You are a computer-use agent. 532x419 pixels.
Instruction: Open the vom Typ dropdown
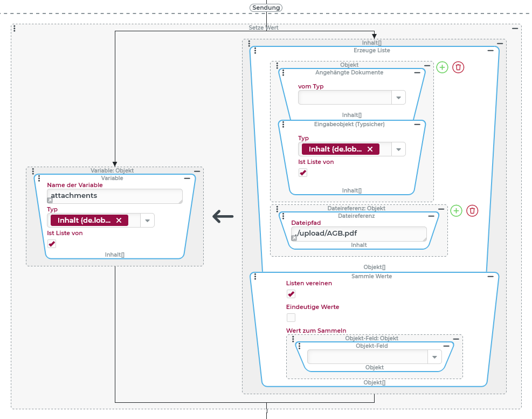pos(398,98)
